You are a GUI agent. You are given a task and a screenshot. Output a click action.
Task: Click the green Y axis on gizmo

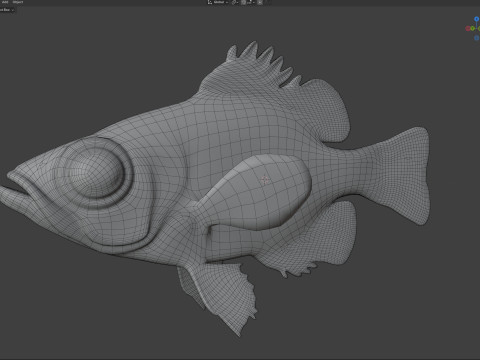click(x=473, y=28)
